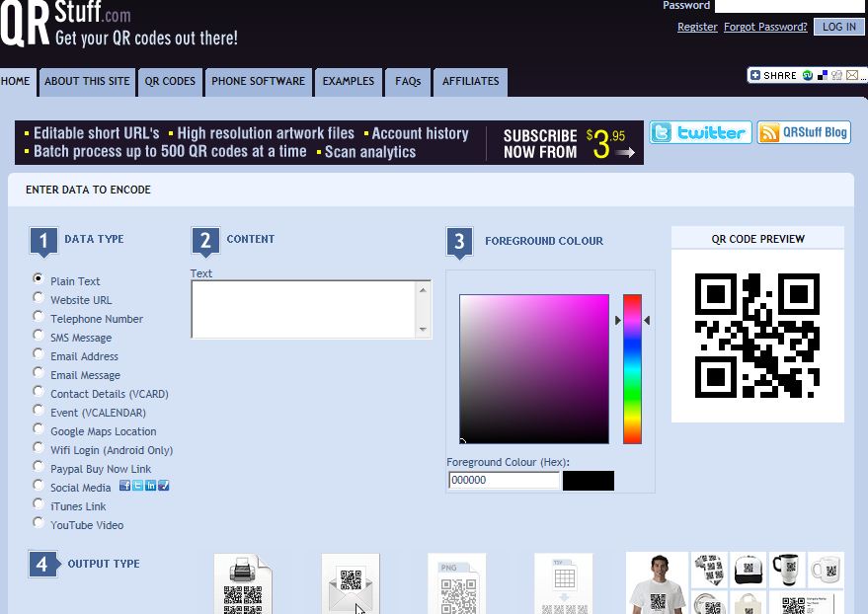The width and height of the screenshot is (868, 614).
Task: Choose the email envelope output icon
Action: pos(350,585)
